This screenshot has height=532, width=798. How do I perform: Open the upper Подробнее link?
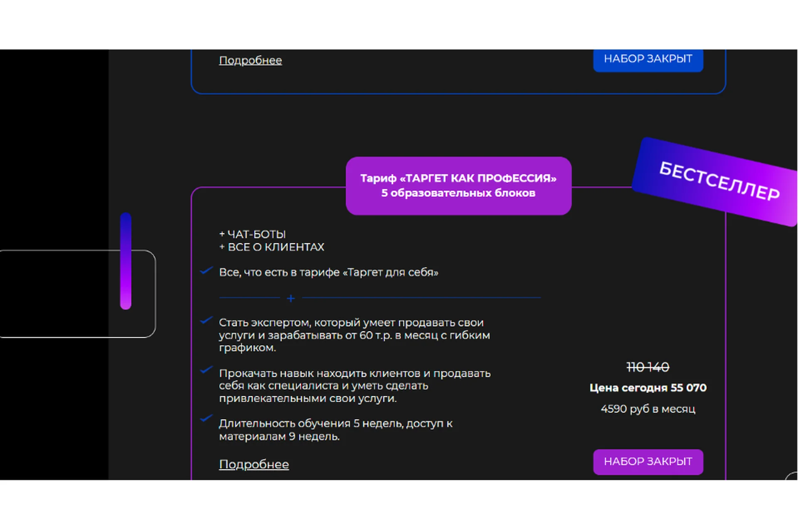tap(250, 60)
